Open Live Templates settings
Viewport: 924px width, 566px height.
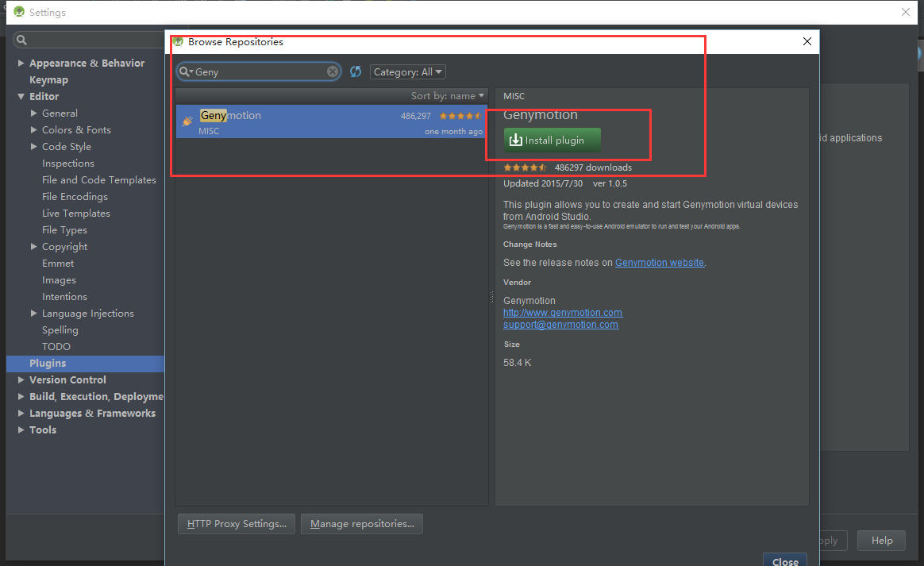[76, 214]
